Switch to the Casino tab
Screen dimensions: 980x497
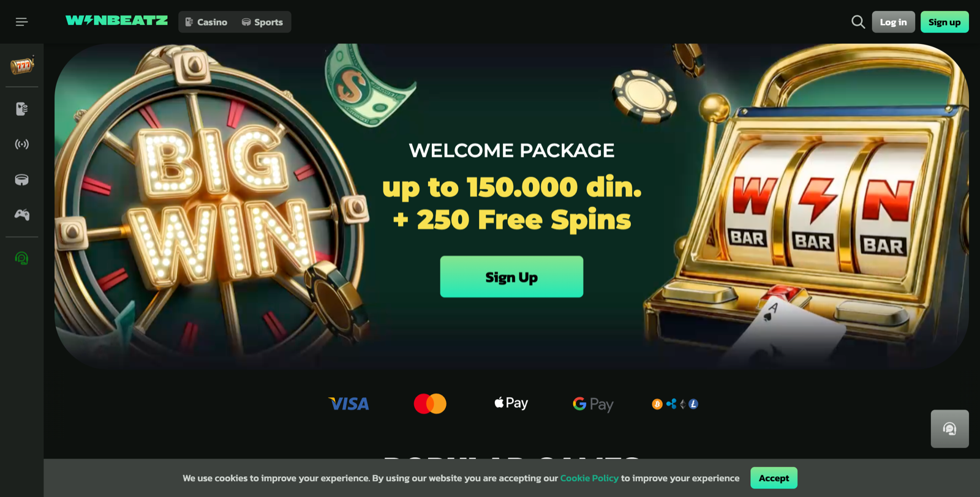point(206,22)
